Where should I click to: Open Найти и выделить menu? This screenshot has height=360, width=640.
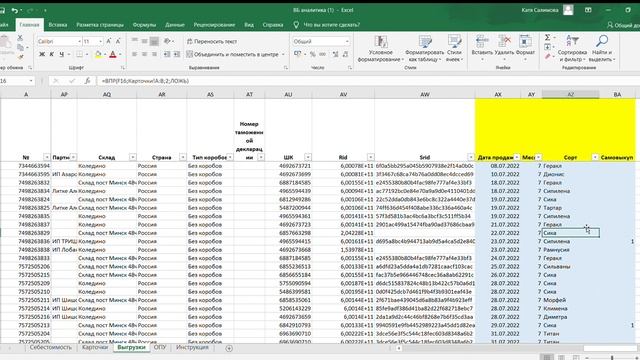pyautogui.click(x=602, y=49)
